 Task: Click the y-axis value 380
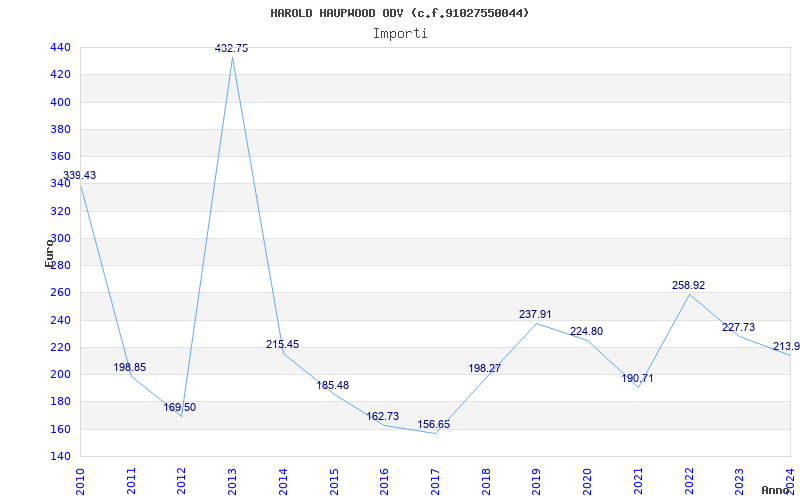pyautogui.click(x=60, y=130)
